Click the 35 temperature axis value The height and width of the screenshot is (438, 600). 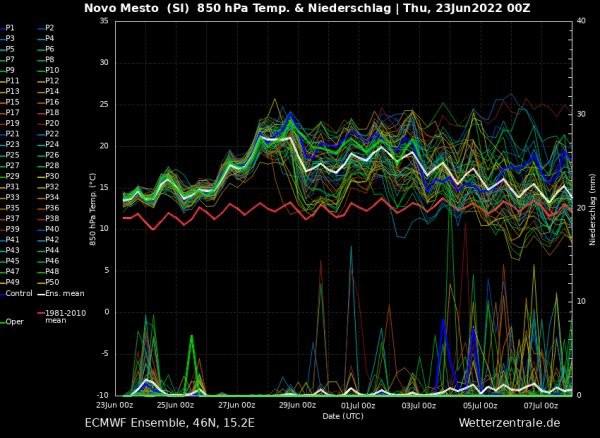pyautogui.click(x=104, y=21)
